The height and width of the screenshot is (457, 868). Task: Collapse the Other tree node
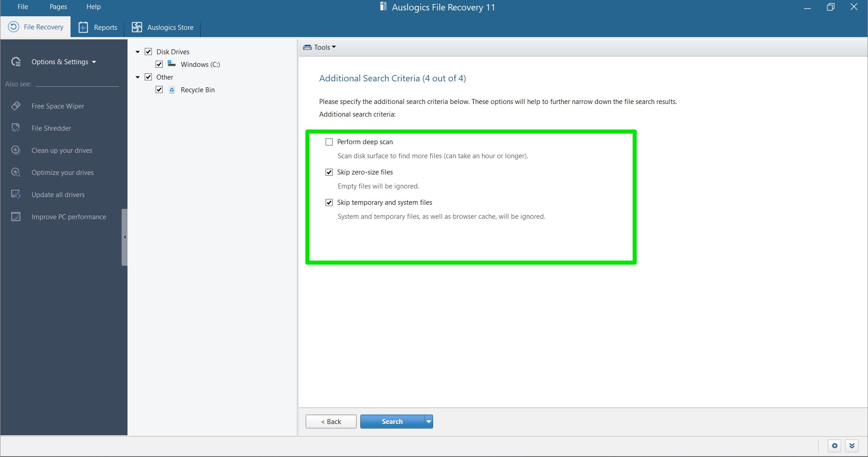pos(137,77)
